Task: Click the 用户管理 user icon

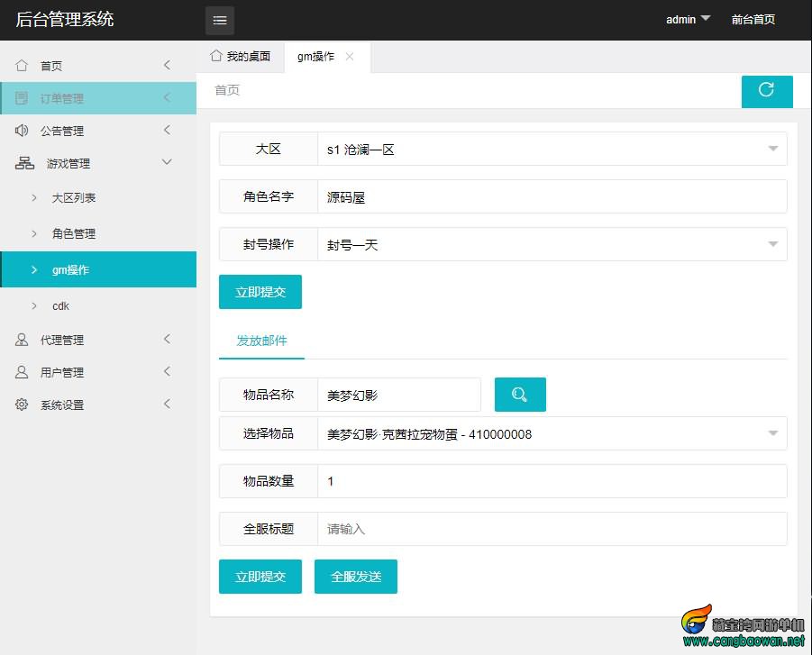Action: [22, 372]
